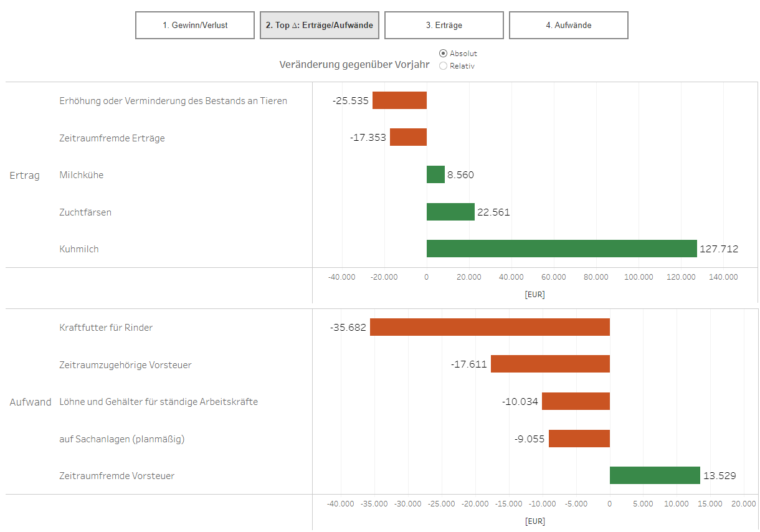Screen dimensions: 760x532
Task: Click the Kuhmilch row label
Action: point(79,249)
